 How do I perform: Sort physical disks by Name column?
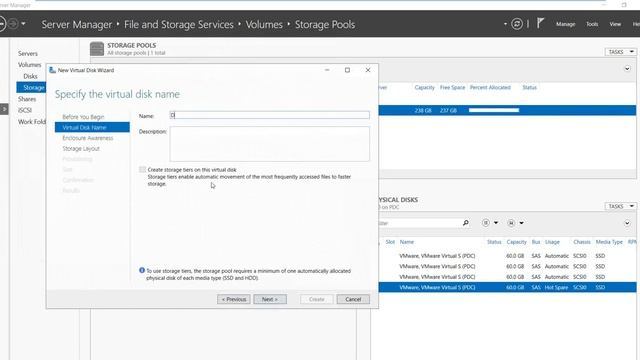click(x=407, y=242)
